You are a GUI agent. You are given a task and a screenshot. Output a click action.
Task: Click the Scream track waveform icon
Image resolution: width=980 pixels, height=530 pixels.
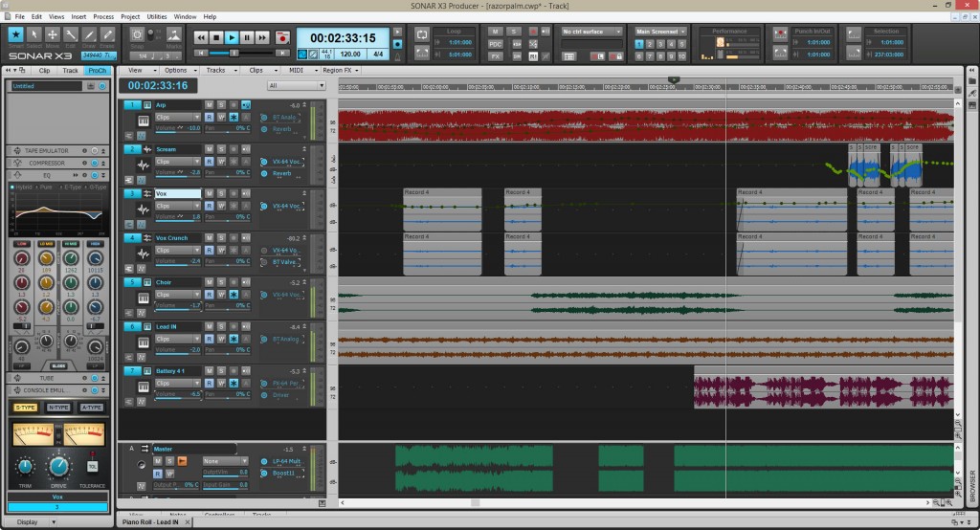pos(144,165)
